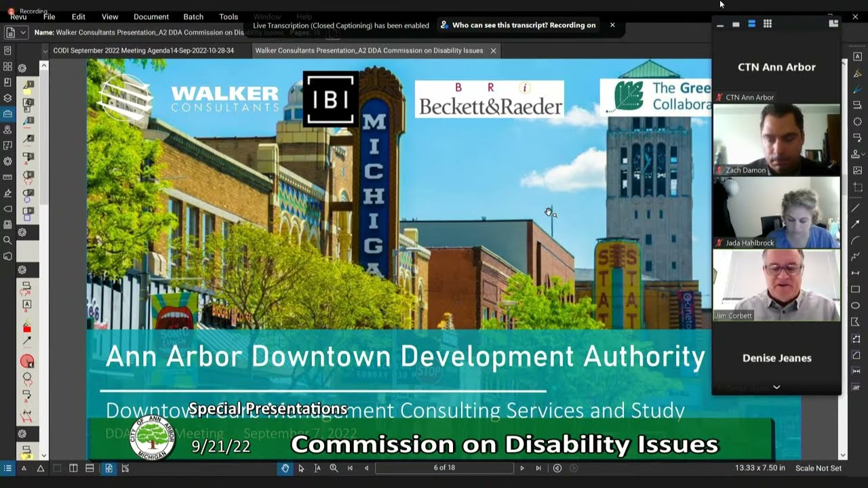Viewport: 868px width, 488px height.
Task: Expand more participants chevron in Zoom panel
Action: click(776, 387)
